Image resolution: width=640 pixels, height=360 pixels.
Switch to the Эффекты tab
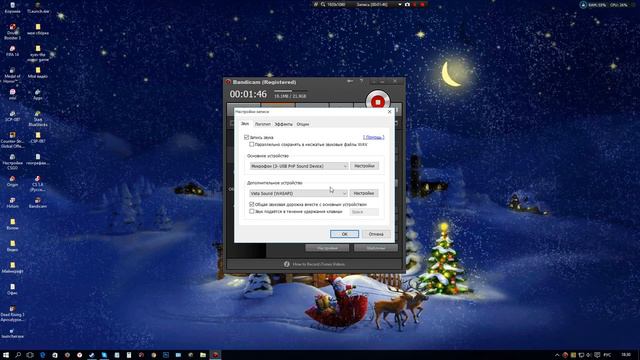coord(283,124)
